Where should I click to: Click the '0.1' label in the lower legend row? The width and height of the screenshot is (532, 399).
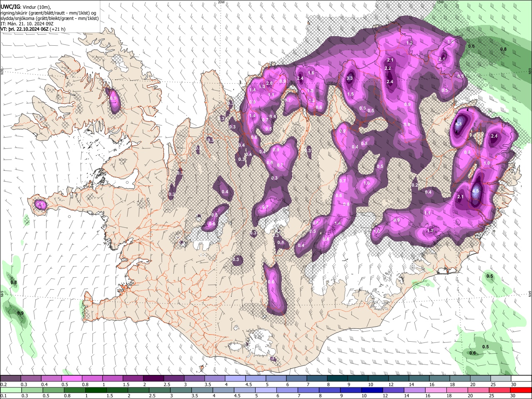tap(4, 395)
